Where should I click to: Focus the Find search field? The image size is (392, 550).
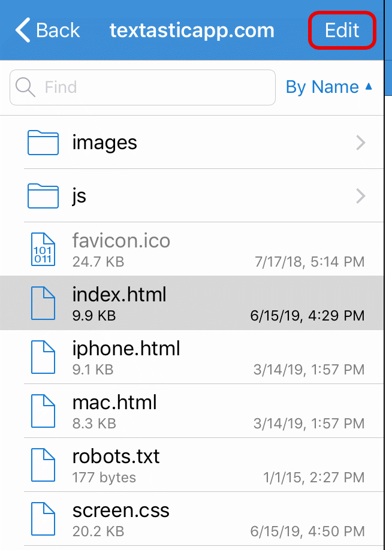click(x=143, y=87)
